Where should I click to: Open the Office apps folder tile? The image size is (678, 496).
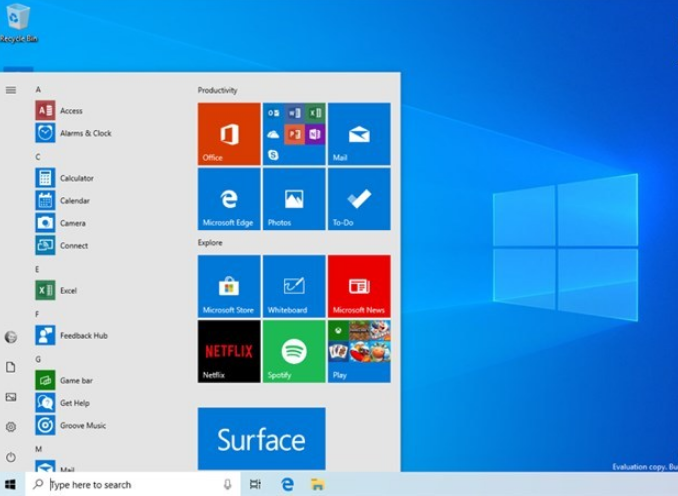[294, 134]
